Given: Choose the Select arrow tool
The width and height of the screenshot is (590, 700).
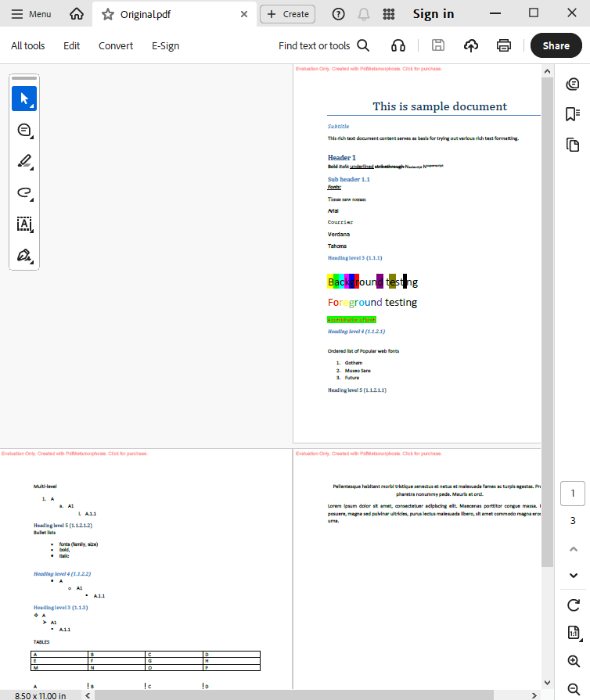Looking at the screenshot, I should pos(24,99).
